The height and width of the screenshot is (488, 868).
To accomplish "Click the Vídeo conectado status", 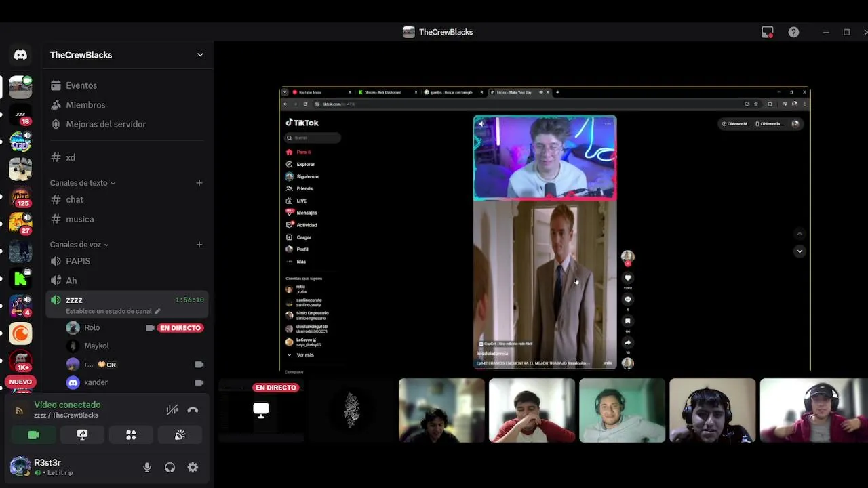I will pos(67,405).
